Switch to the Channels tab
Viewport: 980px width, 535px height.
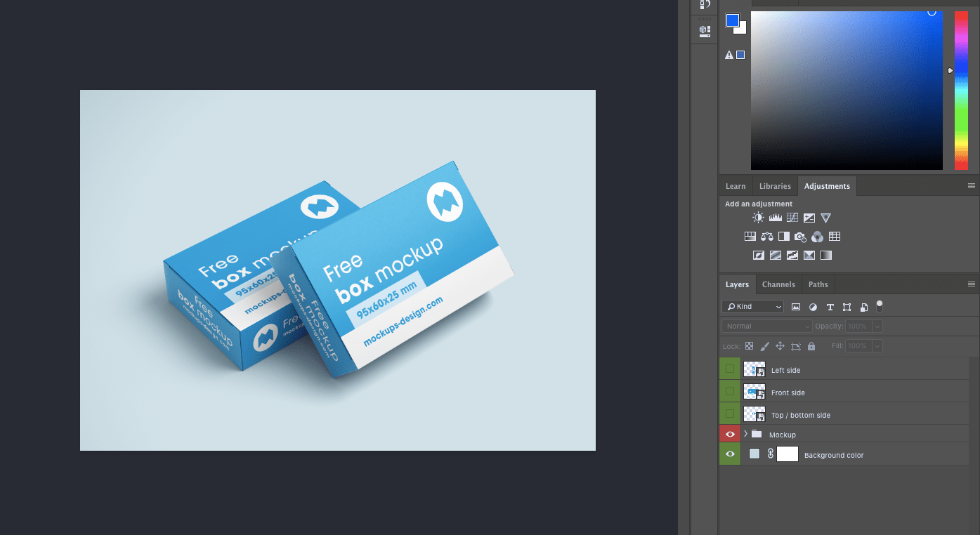[x=778, y=284]
